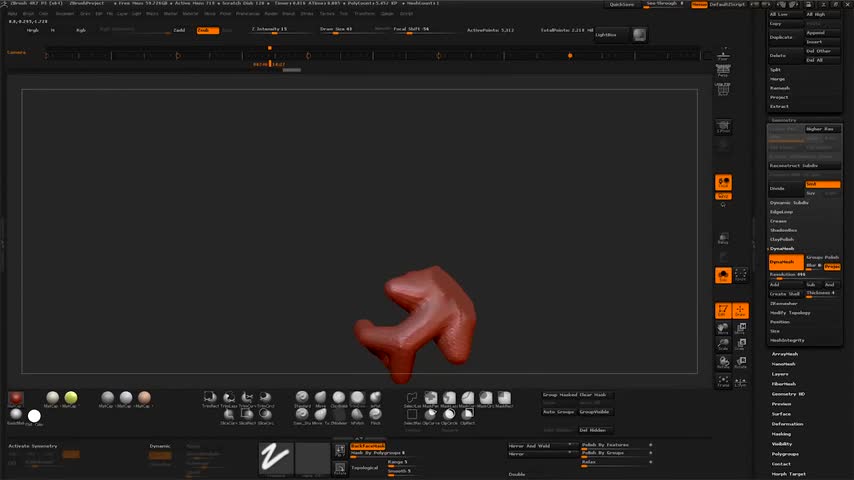Click Reconstruct Subdiv button

click(804, 166)
